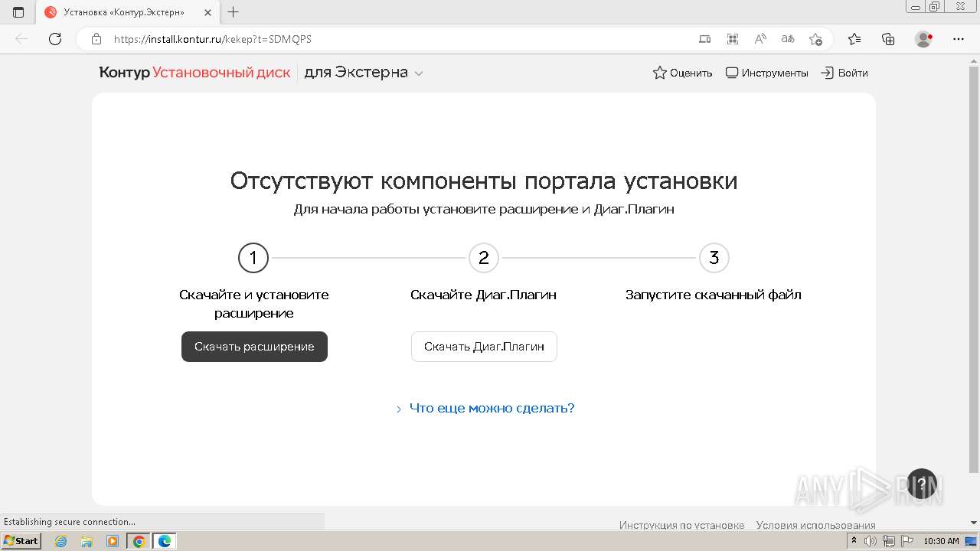Select the step 1 circle
The image size is (980, 551).
point(253,258)
